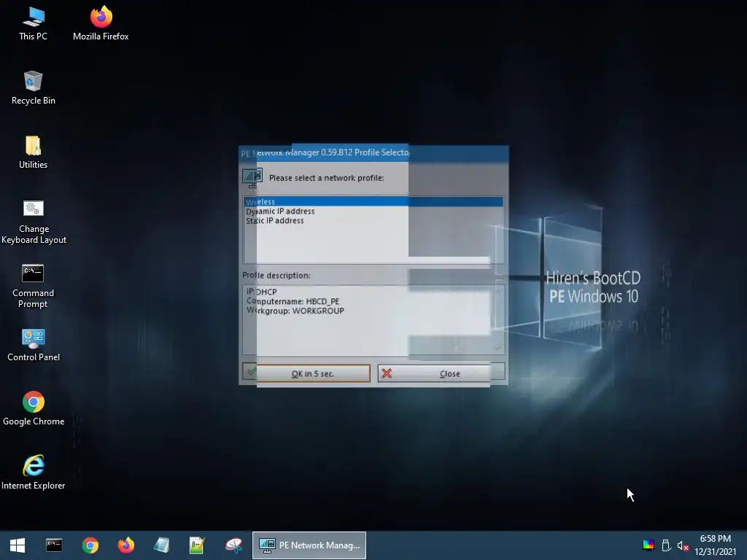Click the USB safely remove tray icon
The image size is (747, 560).
(x=667, y=545)
